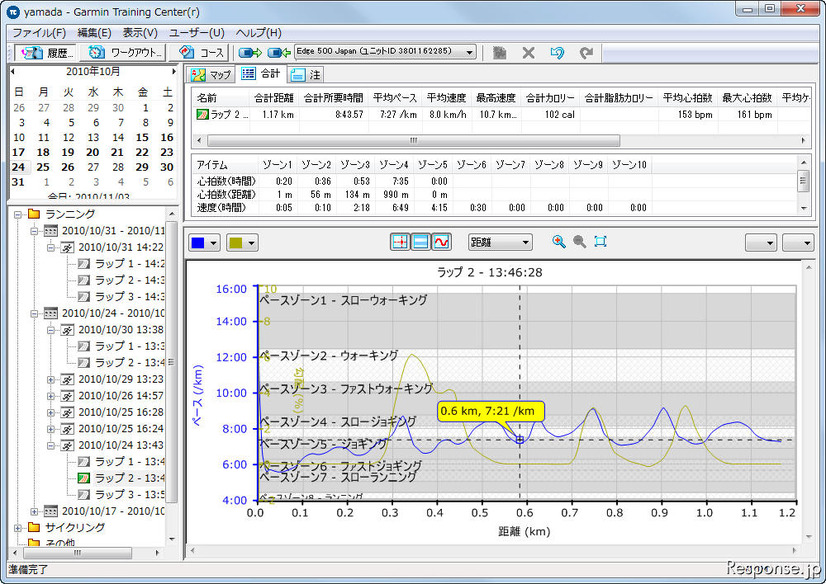This screenshot has height=584, width=826.
Task: Collapse the ランニング folder
Action: tap(18, 214)
